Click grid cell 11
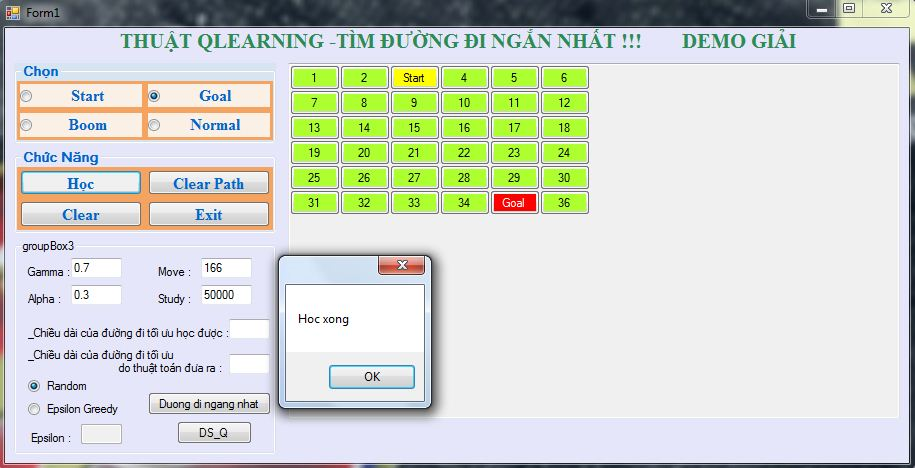This screenshot has height=468, width=915. pyautogui.click(x=514, y=103)
